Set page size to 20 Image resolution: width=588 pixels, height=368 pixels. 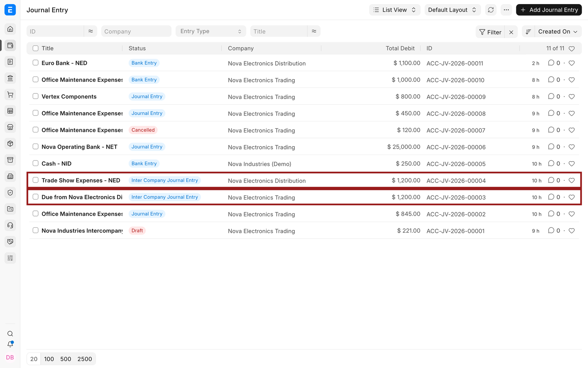click(34, 359)
